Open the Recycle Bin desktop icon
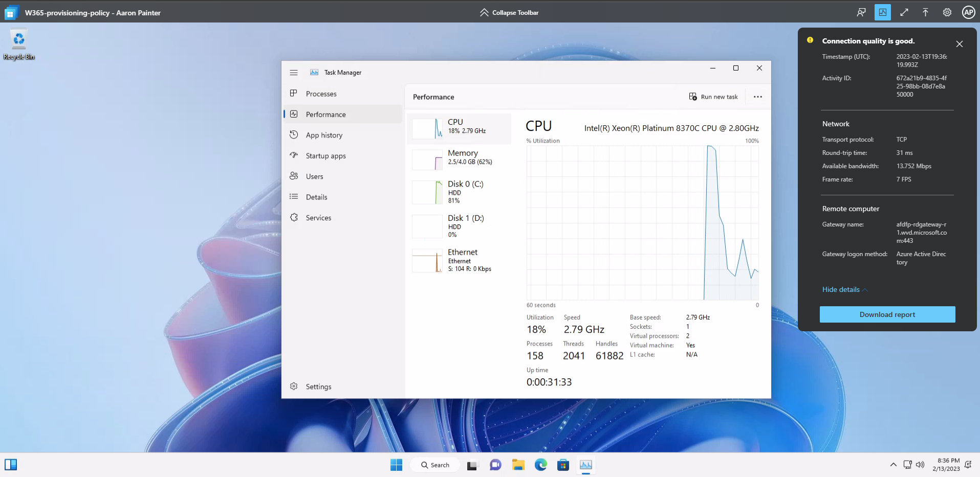 [19, 45]
